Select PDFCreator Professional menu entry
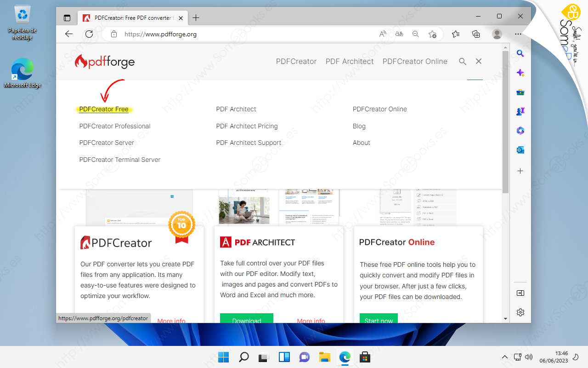Screen dimensions: 588x368 tap(115, 126)
